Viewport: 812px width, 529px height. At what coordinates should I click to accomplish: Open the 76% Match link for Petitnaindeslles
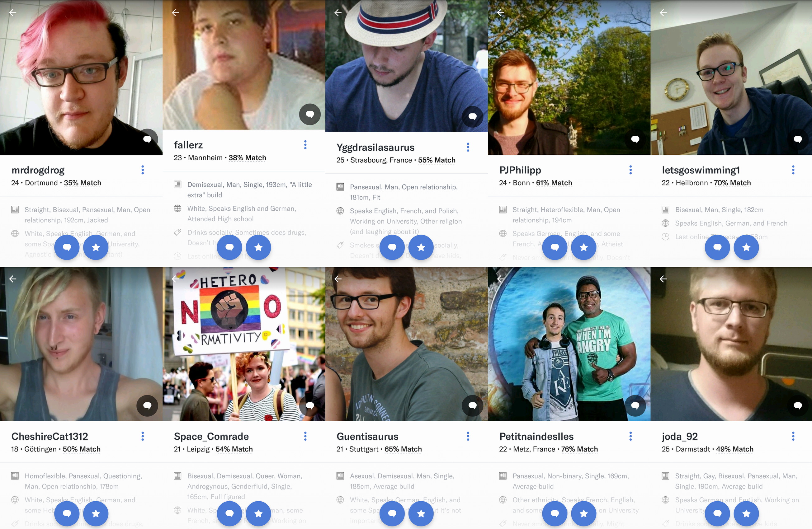tap(580, 449)
